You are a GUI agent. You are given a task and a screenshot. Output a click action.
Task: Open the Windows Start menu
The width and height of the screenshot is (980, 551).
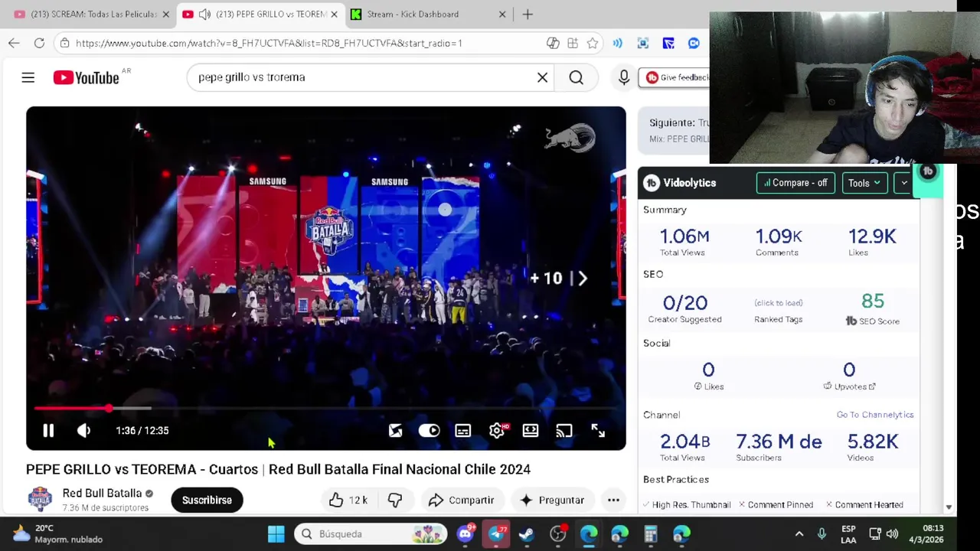tap(276, 533)
